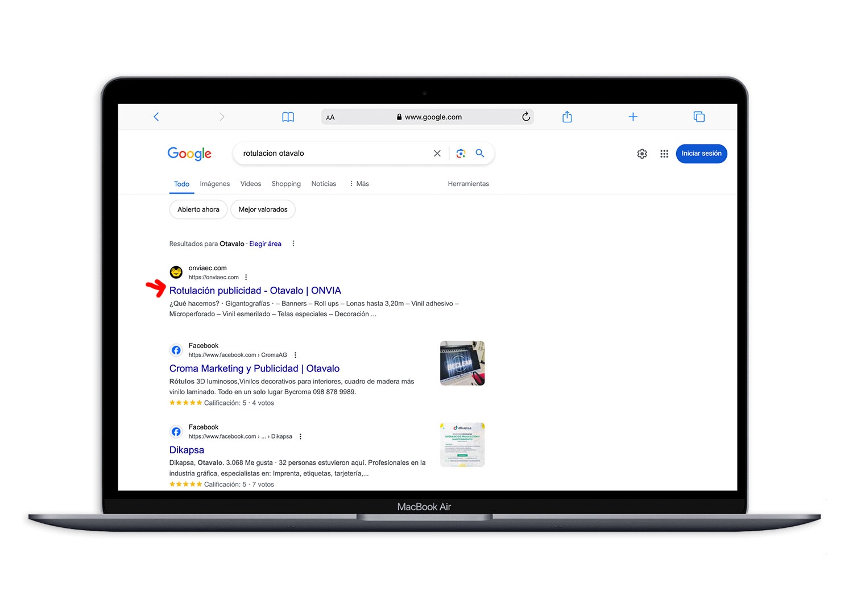Reload the page with refresh icon

coord(526,117)
